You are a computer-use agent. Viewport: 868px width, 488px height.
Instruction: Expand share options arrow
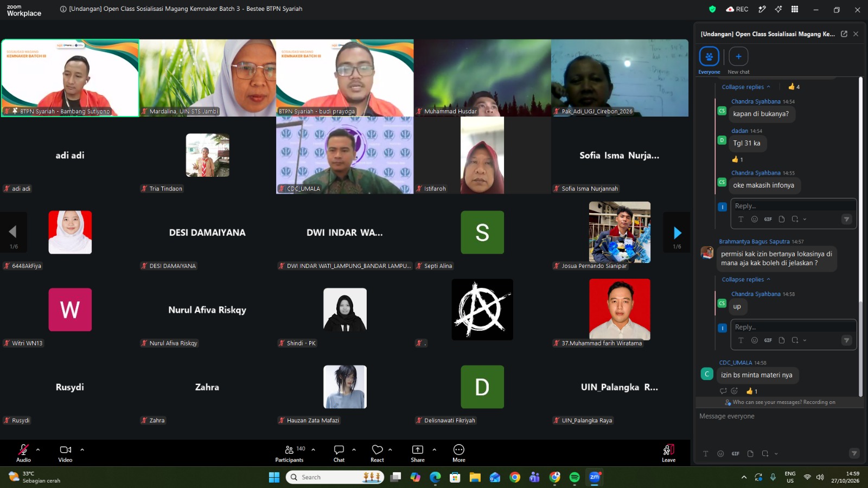434,450
